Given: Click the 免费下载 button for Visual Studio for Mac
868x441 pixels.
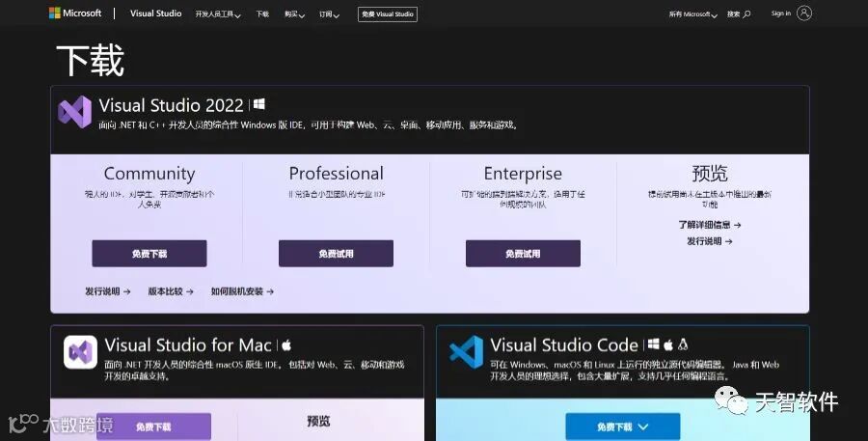Looking at the screenshot, I should click(x=153, y=427).
